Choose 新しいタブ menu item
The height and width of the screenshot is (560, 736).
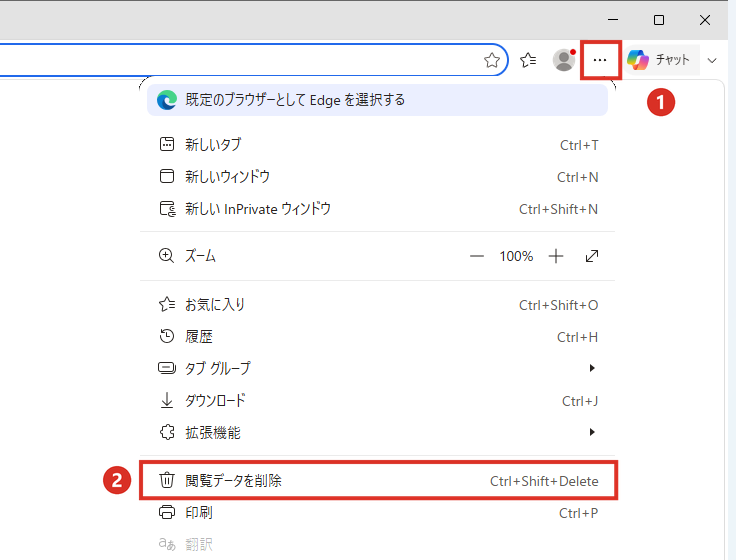(x=377, y=145)
